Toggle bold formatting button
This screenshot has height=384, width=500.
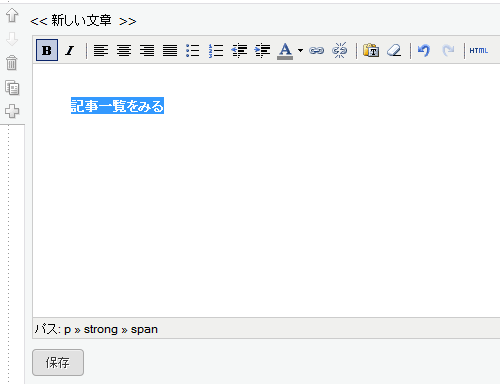(x=47, y=50)
